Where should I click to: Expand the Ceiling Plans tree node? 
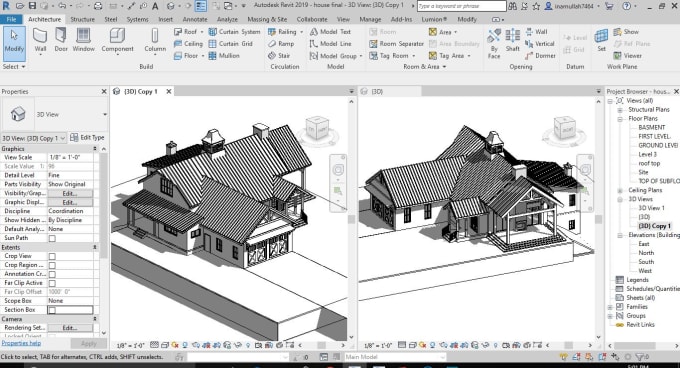click(620, 190)
